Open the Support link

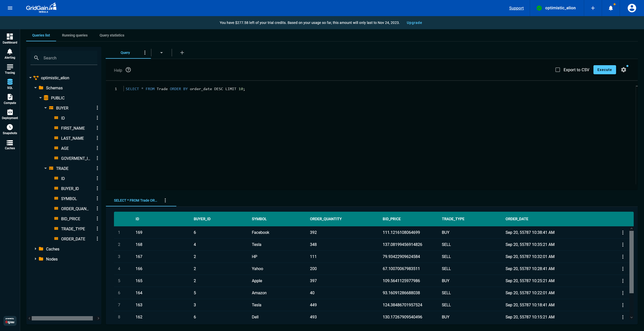(516, 8)
